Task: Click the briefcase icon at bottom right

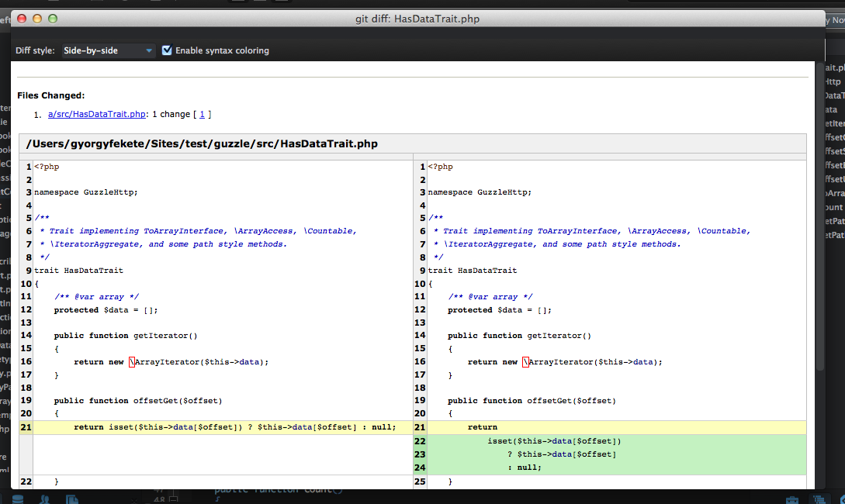Action: (x=791, y=499)
